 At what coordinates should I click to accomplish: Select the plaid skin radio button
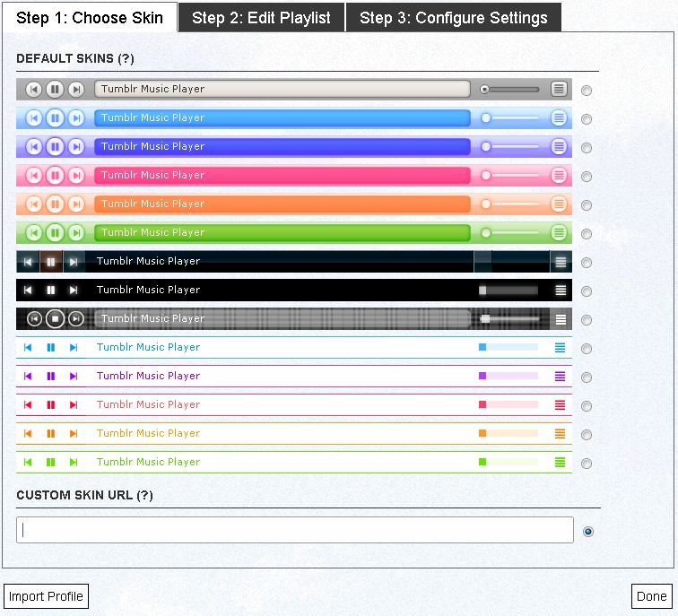587,320
